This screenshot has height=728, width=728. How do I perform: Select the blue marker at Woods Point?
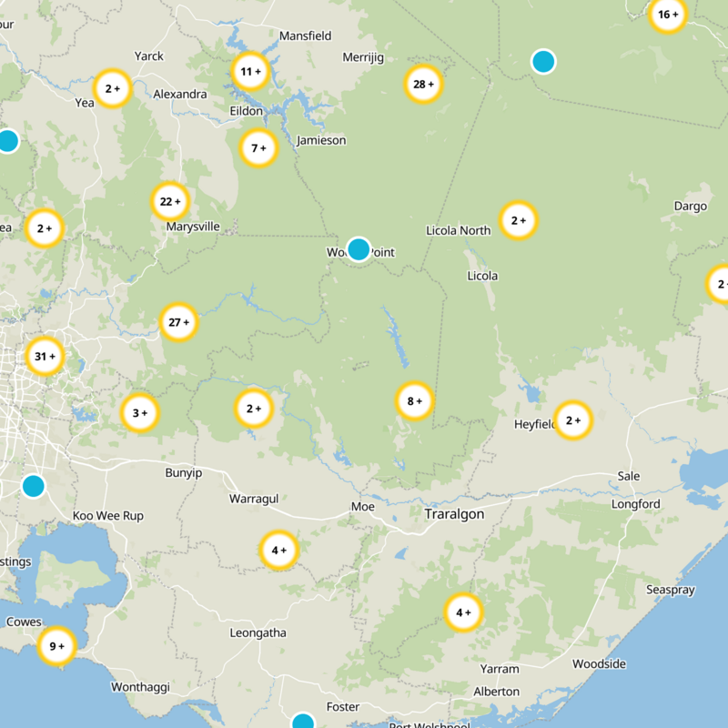[359, 248]
